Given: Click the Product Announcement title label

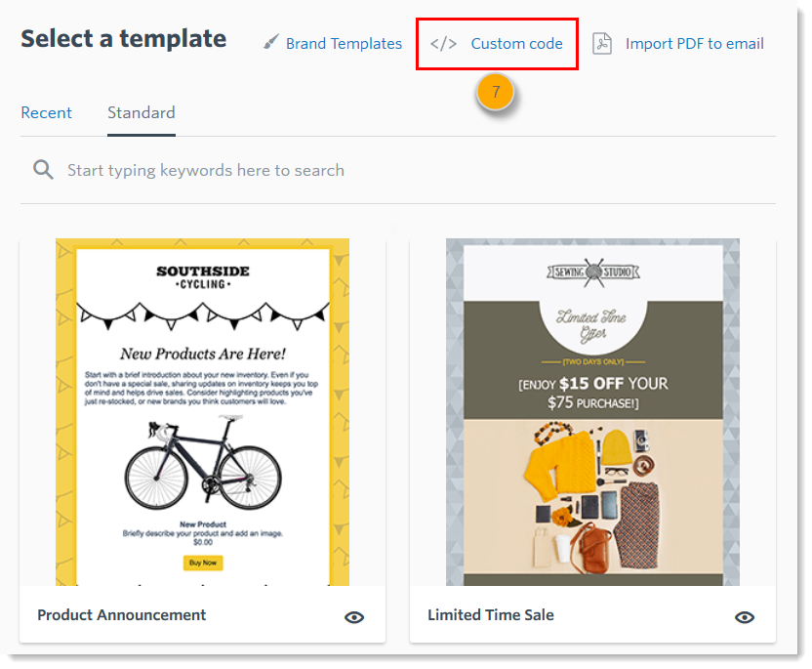Looking at the screenshot, I should (x=122, y=614).
